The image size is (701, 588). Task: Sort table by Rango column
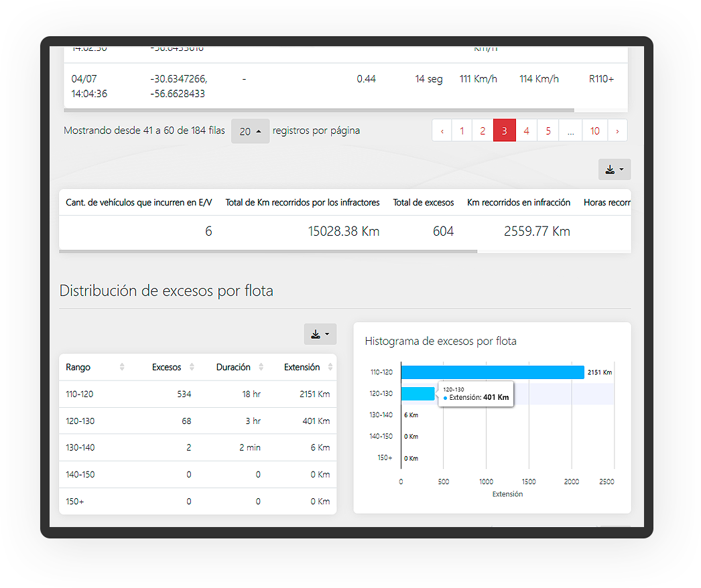coord(94,367)
